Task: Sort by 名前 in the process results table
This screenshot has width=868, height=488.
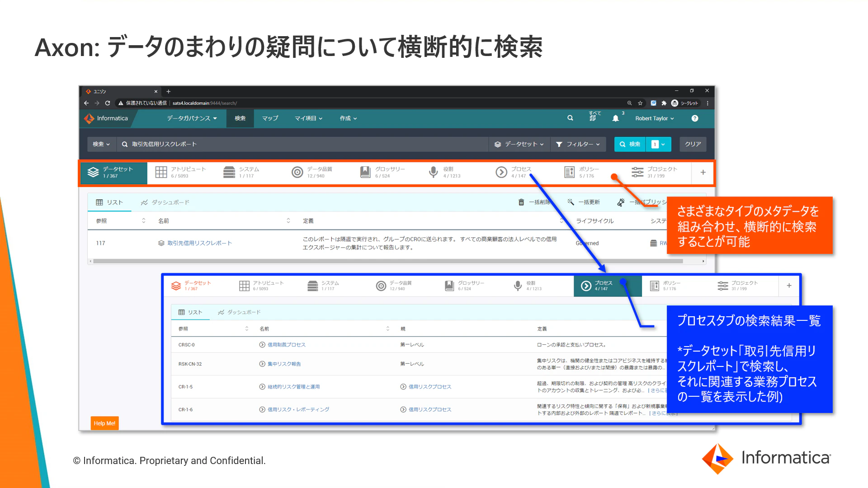Action: pyautogui.click(x=388, y=328)
